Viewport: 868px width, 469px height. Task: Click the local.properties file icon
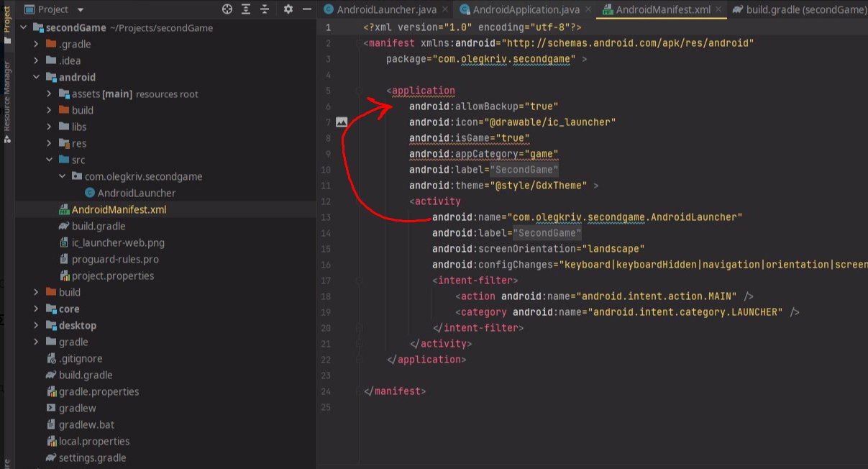[x=51, y=441]
